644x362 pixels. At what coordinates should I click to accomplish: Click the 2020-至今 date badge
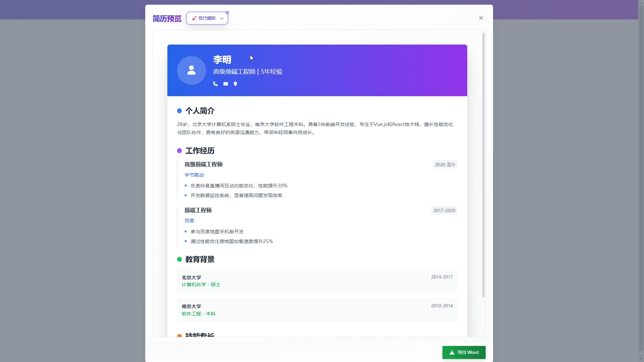point(445,165)
